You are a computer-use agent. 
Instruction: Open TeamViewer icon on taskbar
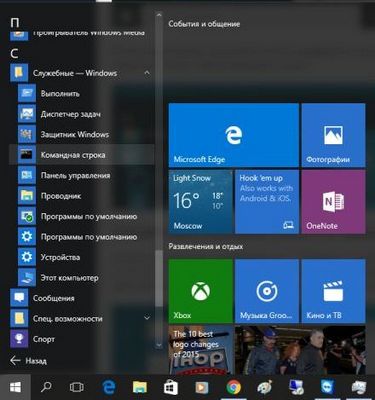pyautogui.click(x=327, y=387)
